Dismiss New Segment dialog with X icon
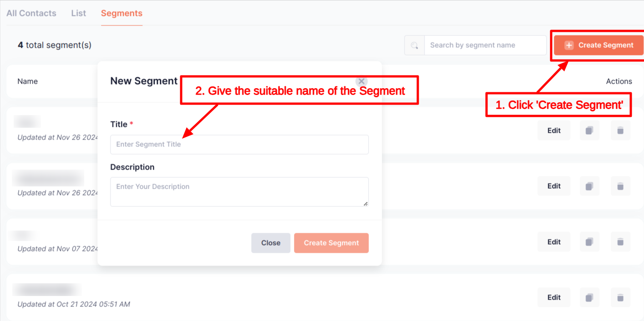Image resolution: width=644 pixels, height=321 pixels. 361,81
